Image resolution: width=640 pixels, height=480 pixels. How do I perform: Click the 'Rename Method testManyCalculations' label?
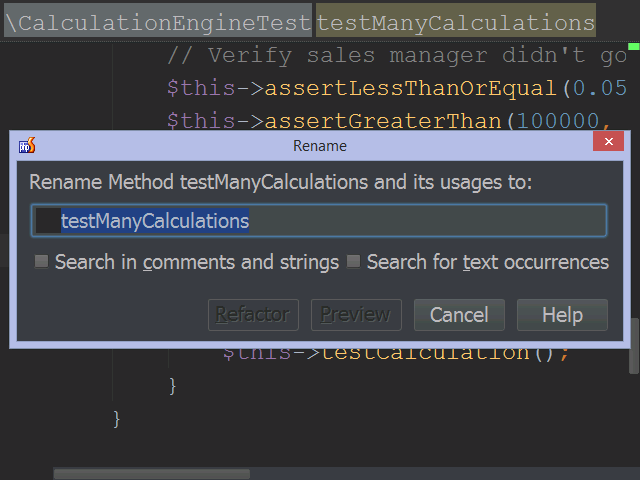tap(280, 182)
